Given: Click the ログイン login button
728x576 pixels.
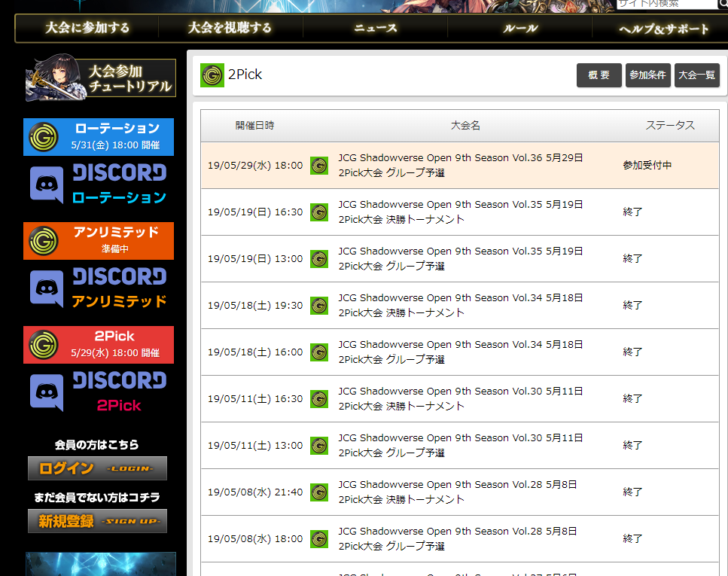Looking at the screenshot, I should (97, 468).
